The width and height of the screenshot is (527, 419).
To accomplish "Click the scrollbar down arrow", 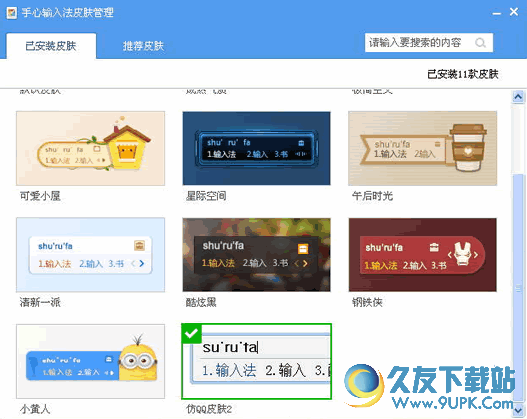I will [518, 410].
